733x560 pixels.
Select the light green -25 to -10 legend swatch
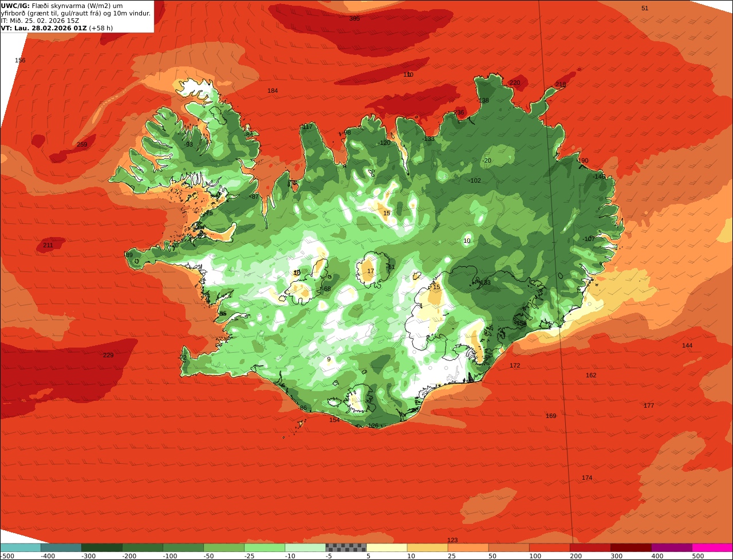265,547
